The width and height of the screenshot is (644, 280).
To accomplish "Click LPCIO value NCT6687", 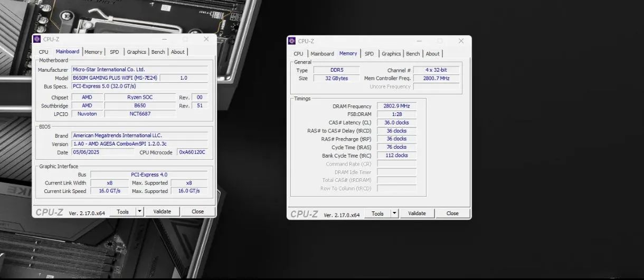I will [x=140, y=113].
